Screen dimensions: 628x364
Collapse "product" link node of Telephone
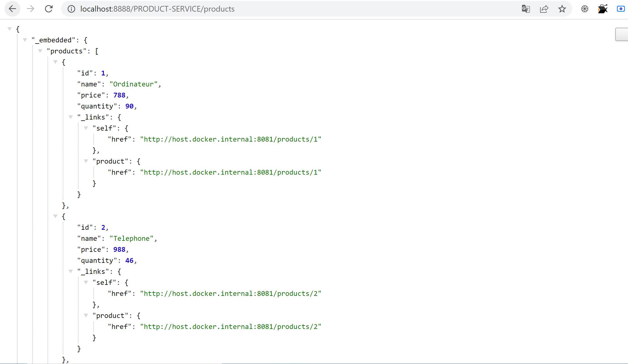86,315
